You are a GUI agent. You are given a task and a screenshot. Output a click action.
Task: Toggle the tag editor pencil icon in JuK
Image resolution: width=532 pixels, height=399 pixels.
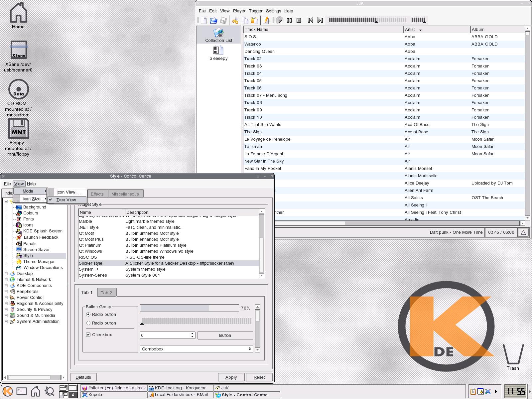[266, 21]
